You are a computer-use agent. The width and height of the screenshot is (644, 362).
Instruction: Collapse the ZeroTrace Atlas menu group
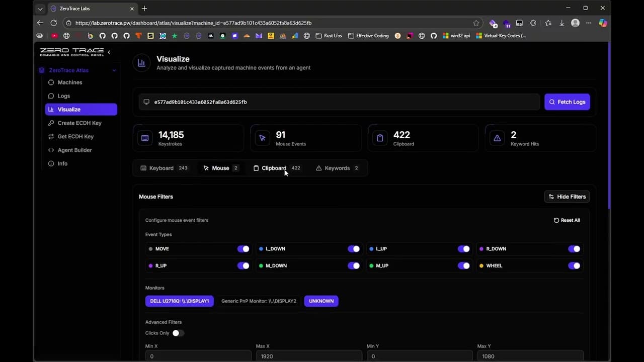click(x=114, y=70)
